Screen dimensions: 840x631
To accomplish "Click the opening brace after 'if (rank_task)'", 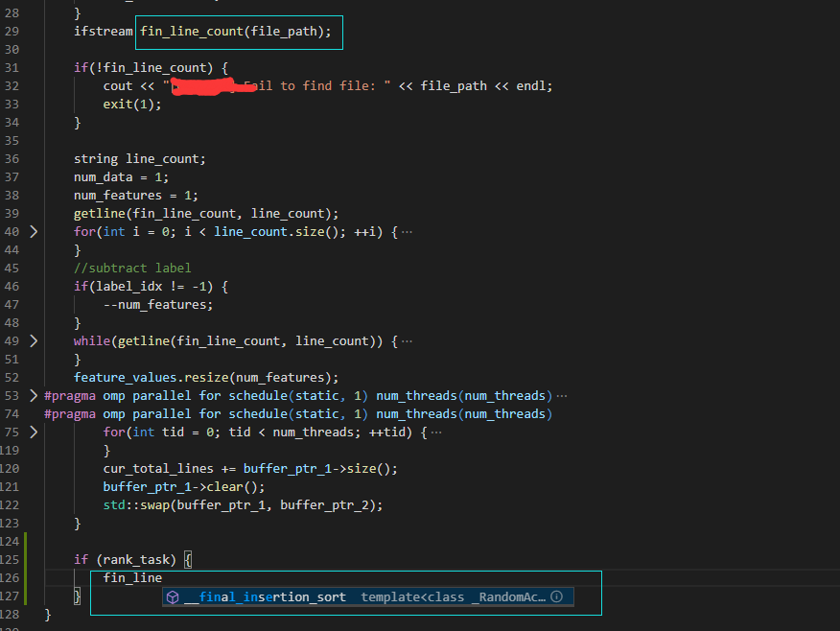I will point(188,560).
